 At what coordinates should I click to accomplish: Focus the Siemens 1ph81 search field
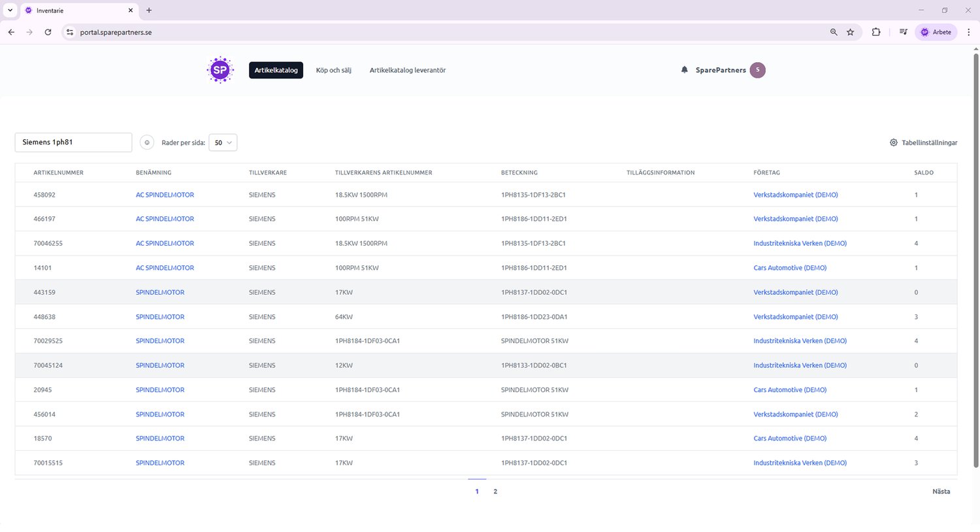pos(73,142)
